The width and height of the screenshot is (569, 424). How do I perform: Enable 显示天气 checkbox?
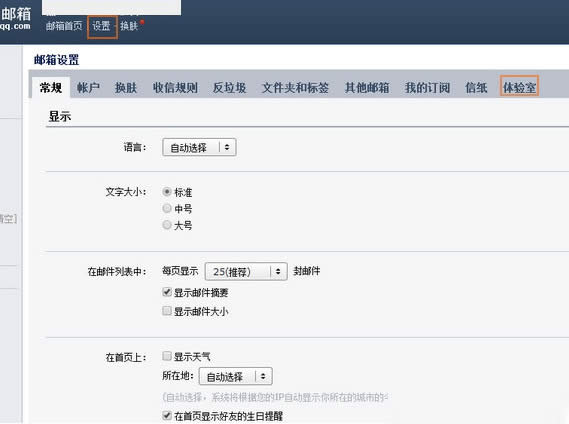point(167,356)
